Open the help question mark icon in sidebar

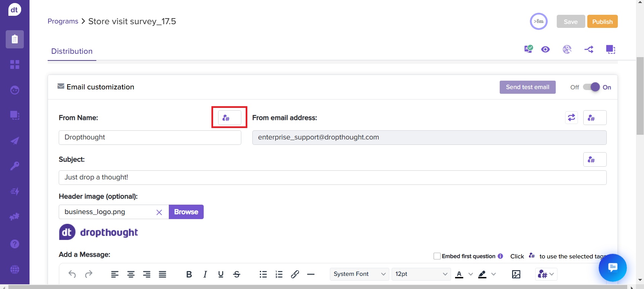(15, 244)
